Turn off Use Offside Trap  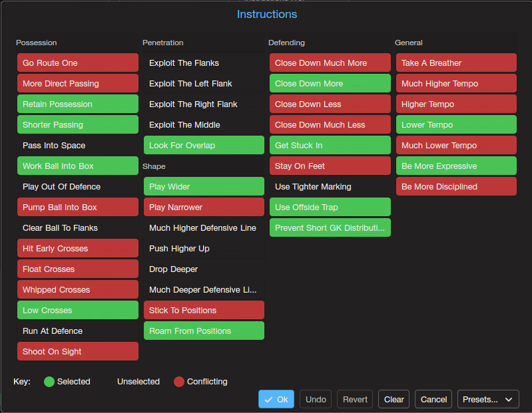[330, 207]
